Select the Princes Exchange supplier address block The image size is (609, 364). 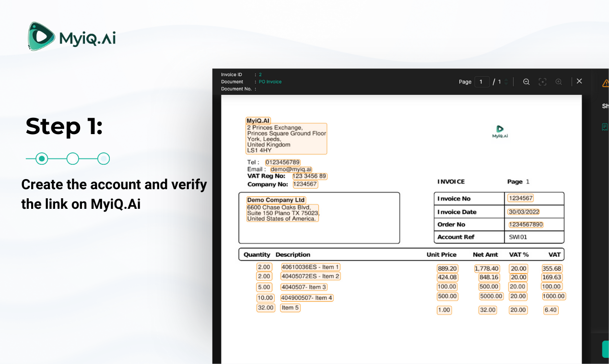pos(286,139)
